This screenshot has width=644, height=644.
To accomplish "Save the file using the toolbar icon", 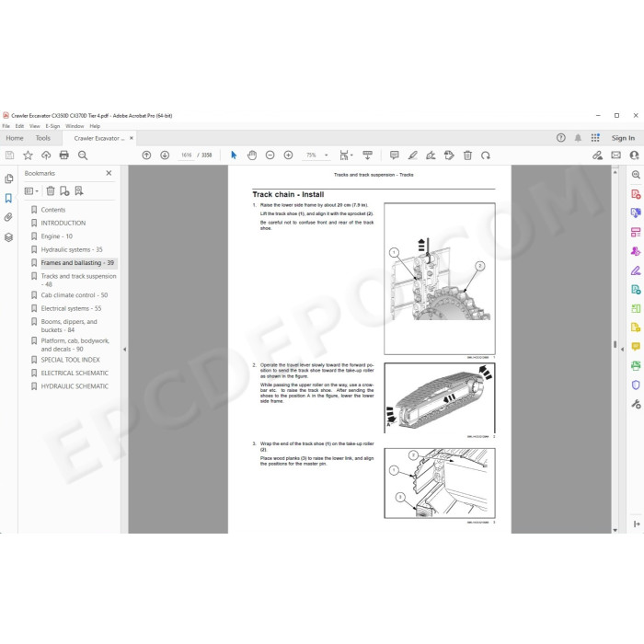I will 9,155.
